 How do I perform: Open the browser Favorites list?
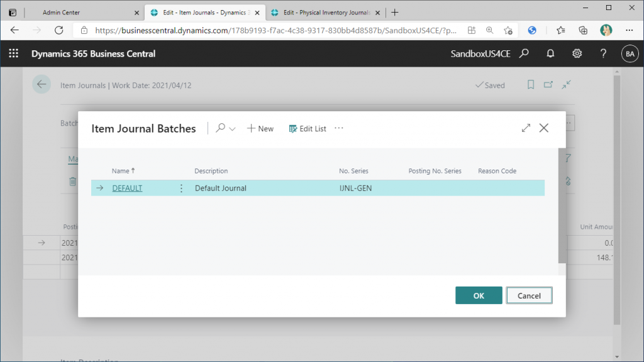click(x=560, y=30)
